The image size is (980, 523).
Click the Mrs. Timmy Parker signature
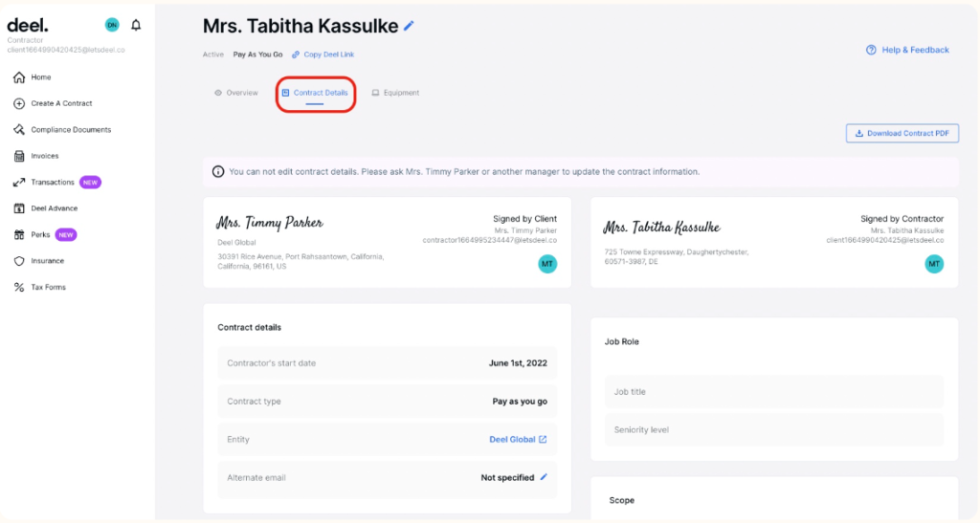(269, 223)
